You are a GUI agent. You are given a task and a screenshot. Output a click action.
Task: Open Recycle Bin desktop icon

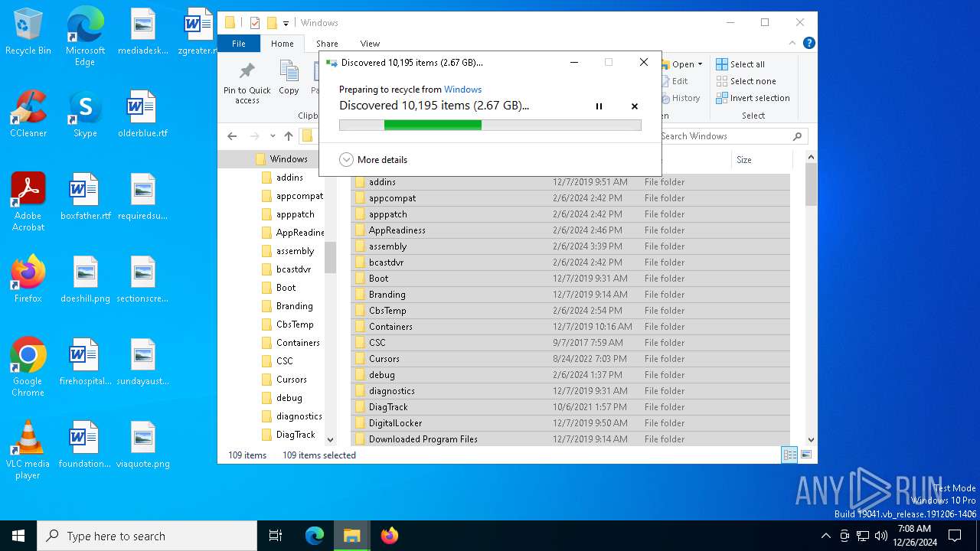(28, 32)
